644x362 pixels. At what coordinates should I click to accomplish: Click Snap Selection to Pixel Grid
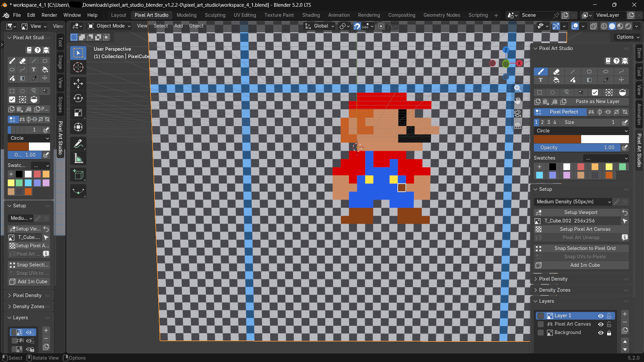(x=581, y=248)
